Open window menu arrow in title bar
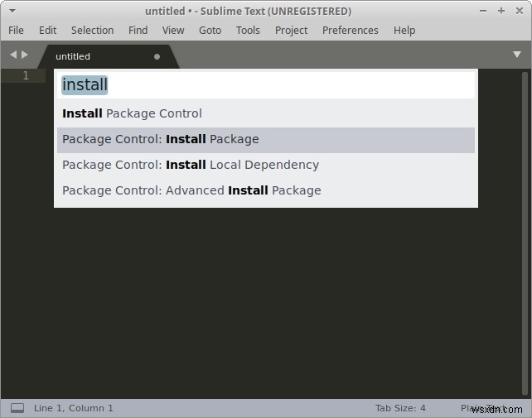Viewport: 532px width, 418px height. pyautogui.click(x=12, y=12)
